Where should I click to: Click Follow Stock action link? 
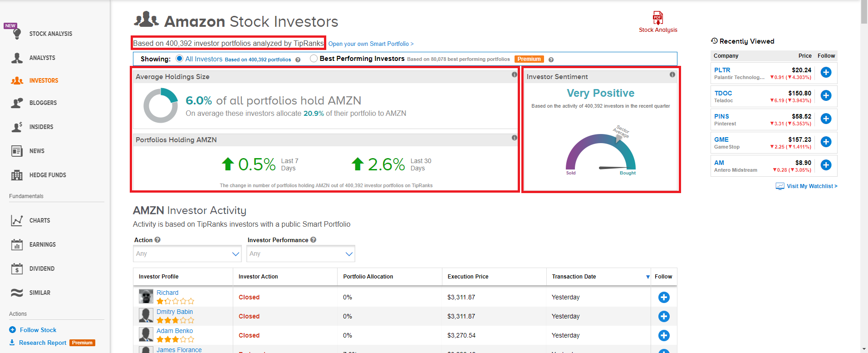pos(38,330)
